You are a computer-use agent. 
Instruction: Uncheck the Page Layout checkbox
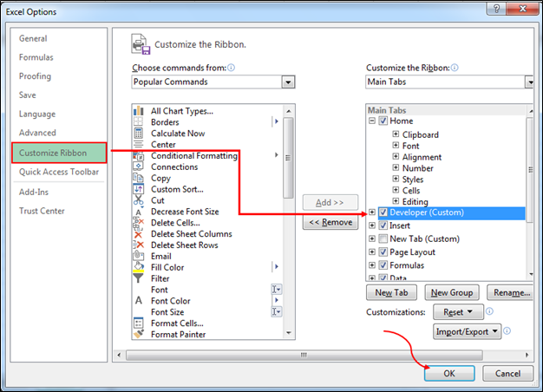[x=383, y=252]
